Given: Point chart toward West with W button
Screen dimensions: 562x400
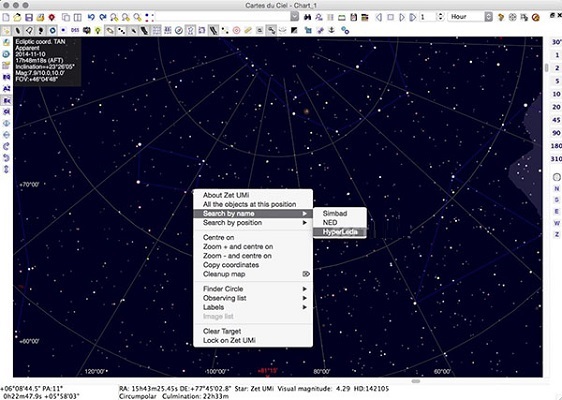Looking at the screenshot, I should [557, 223].
